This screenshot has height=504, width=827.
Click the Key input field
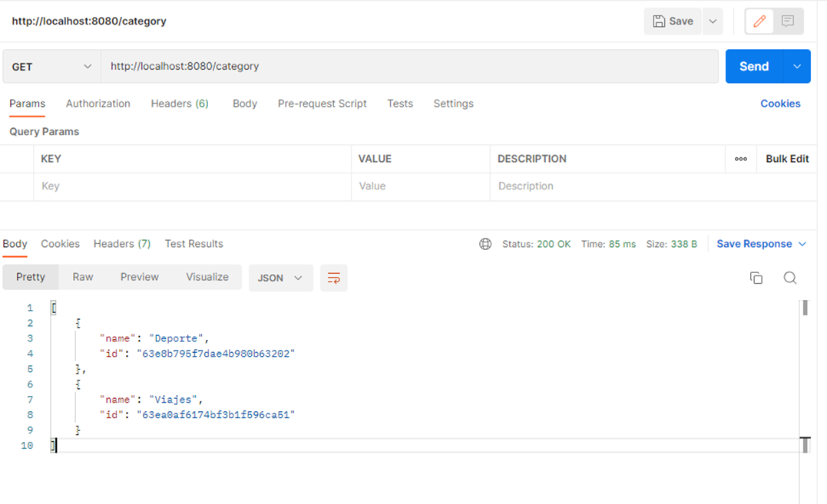click(192, 186)
